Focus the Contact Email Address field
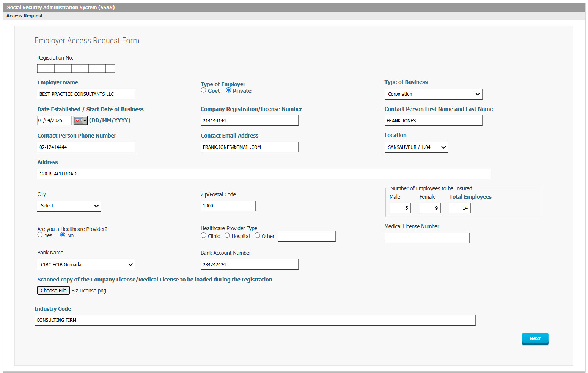Viewport: 588px width, 373px height. pyautogui.click(x=249, y=147)
